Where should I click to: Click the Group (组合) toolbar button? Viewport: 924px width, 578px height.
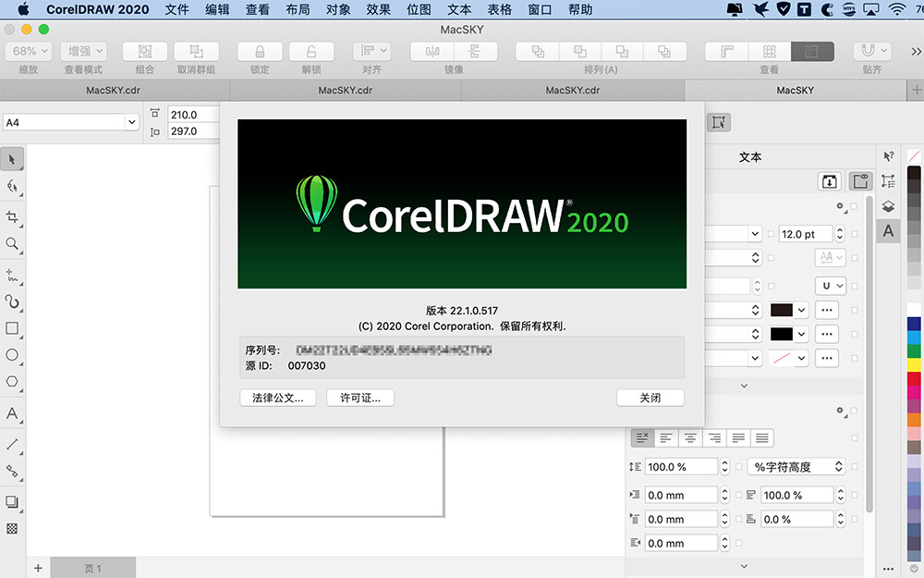point(144,51)
